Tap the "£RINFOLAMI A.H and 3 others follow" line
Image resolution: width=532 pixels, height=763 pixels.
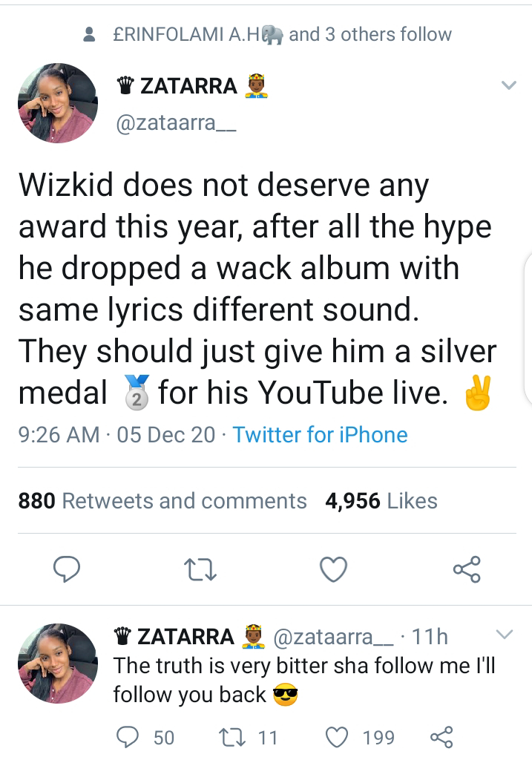(282, 35)
